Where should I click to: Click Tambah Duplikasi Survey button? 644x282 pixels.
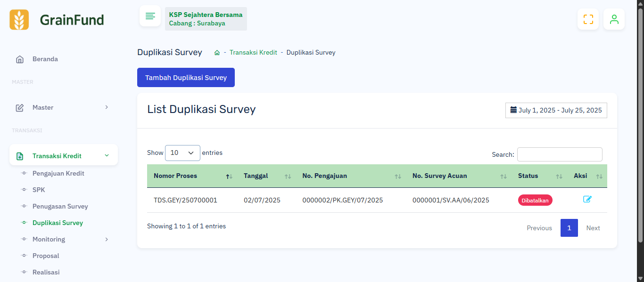pyautogui.click(x=186, y=78)
